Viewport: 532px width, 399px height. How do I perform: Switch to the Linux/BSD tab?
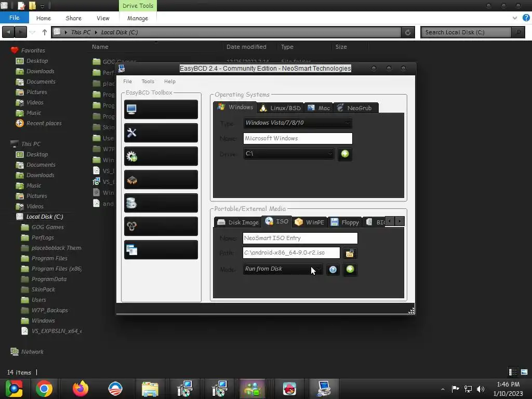[x=280, y=108]
